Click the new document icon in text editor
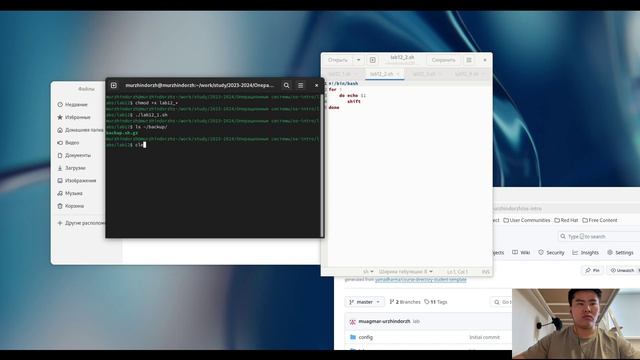The width and height of the screenshot is (640, 360). [x=373, y=60]
